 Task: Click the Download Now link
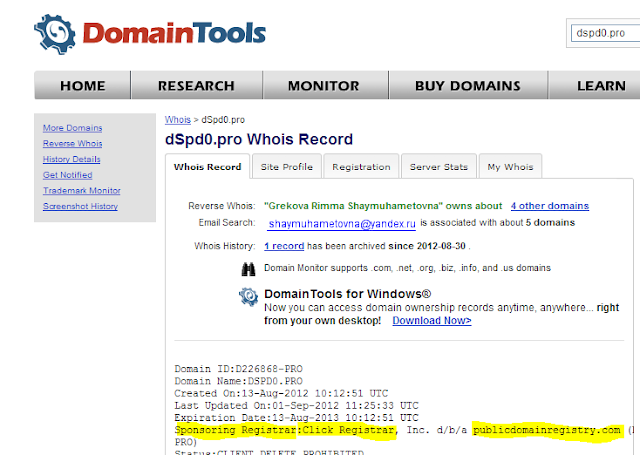tap(432, 321)
